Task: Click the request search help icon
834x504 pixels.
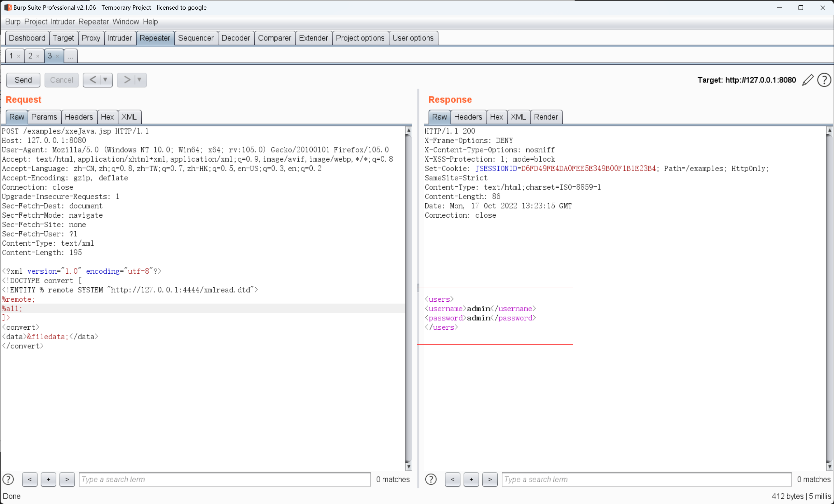Action: 8,479
